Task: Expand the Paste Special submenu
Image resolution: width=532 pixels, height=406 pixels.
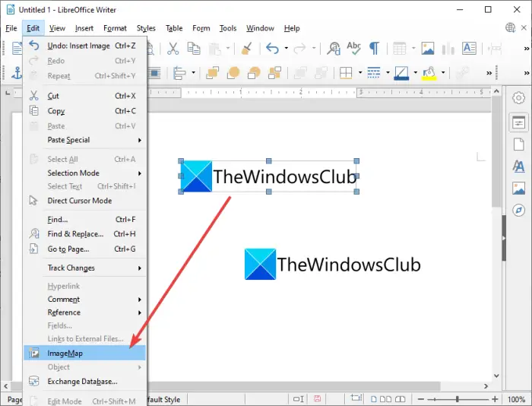Action: pyautogui.click(x=85, y=140)
